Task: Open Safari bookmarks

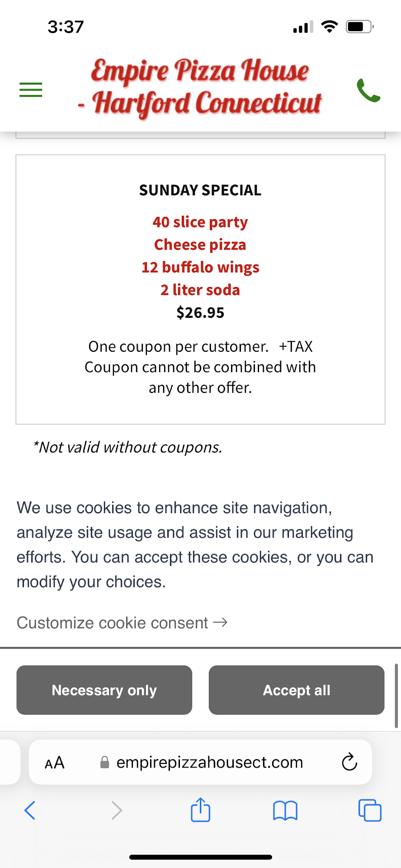Action: (x=285, y=810)
